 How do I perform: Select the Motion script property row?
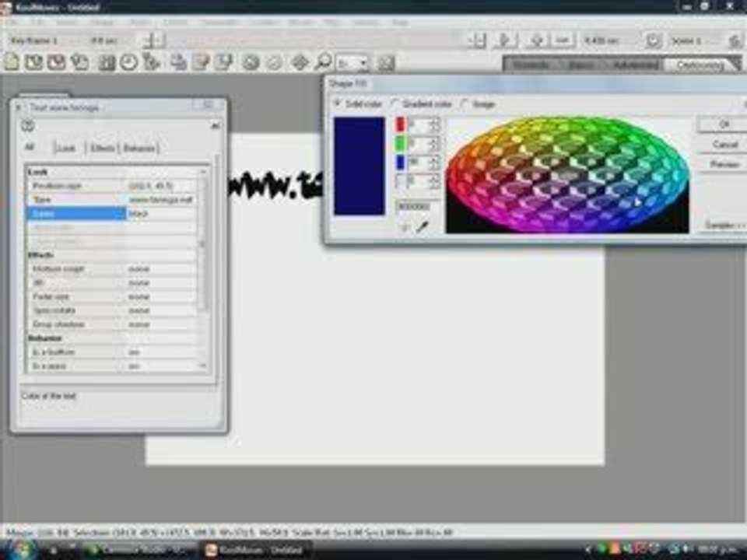coord(112,269)
